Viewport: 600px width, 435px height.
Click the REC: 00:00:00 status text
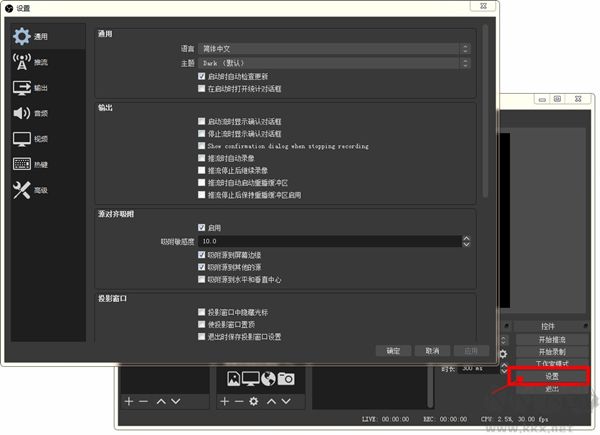tap(445, 419)
